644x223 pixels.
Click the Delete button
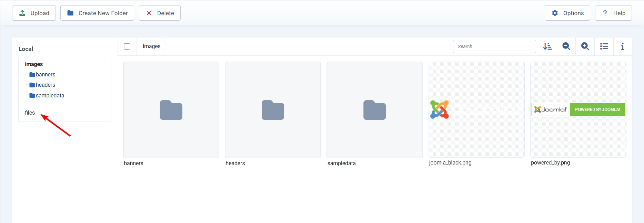point(160,13)
